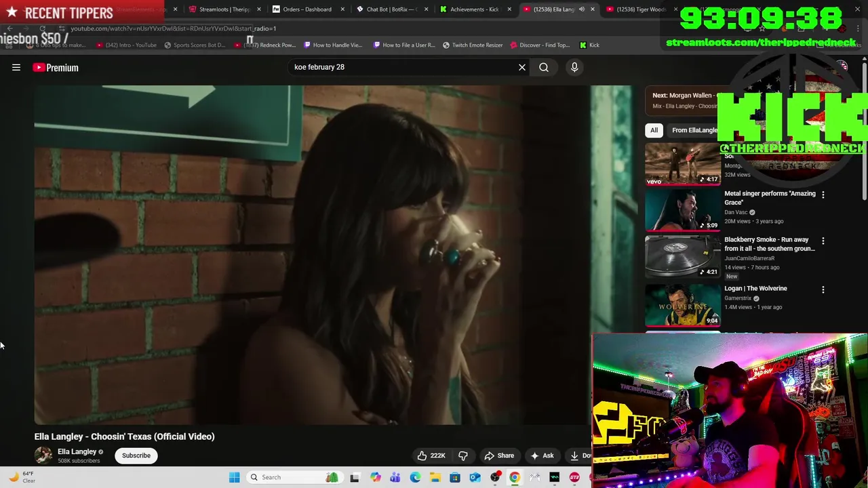This screenshot has width=868, height=488.
Task: Open the 'Discover - Find Top...' bookmark
Action: pos(540,45)
